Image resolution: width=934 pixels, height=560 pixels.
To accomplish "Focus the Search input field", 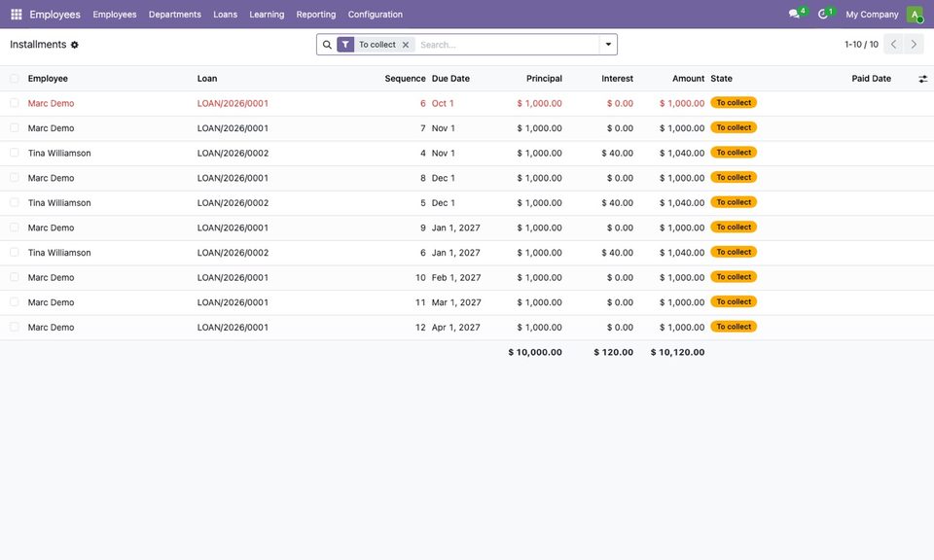I will (x=508, y=45).
